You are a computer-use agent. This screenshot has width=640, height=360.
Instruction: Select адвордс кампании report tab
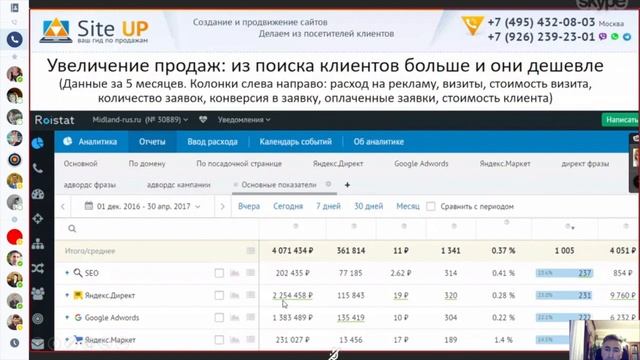click(178, 185)
